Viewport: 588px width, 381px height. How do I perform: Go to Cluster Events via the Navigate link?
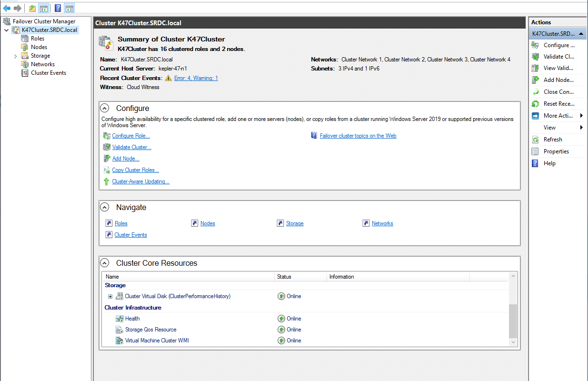131,235
